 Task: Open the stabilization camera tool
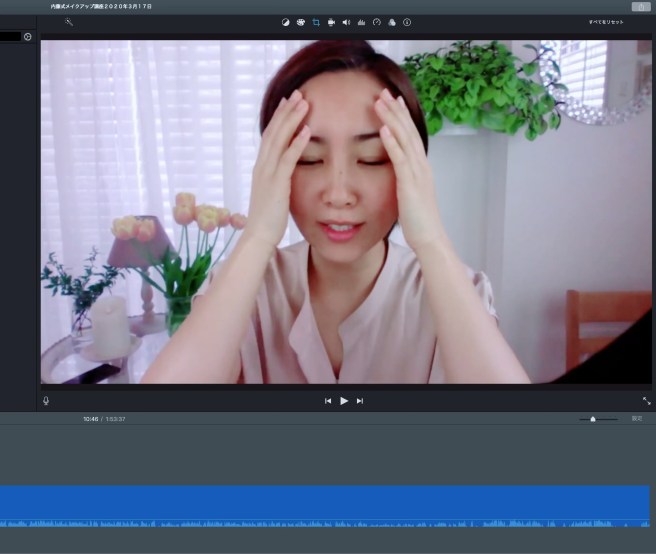(x=331, y=22)
